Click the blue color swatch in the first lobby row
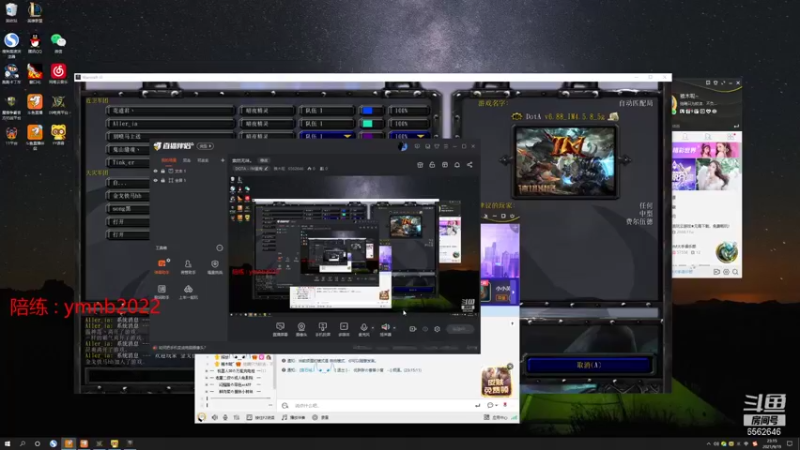The width and height of the screenshot is (800, 450). (x=368, y=111)
